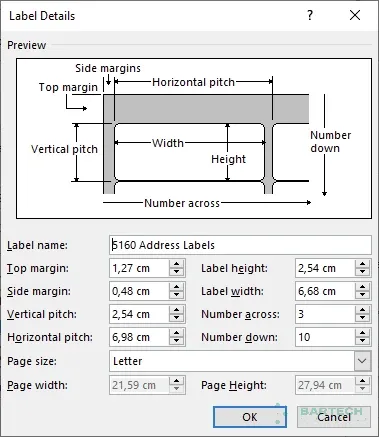Click the "Label width:" field label

[232, 291]
